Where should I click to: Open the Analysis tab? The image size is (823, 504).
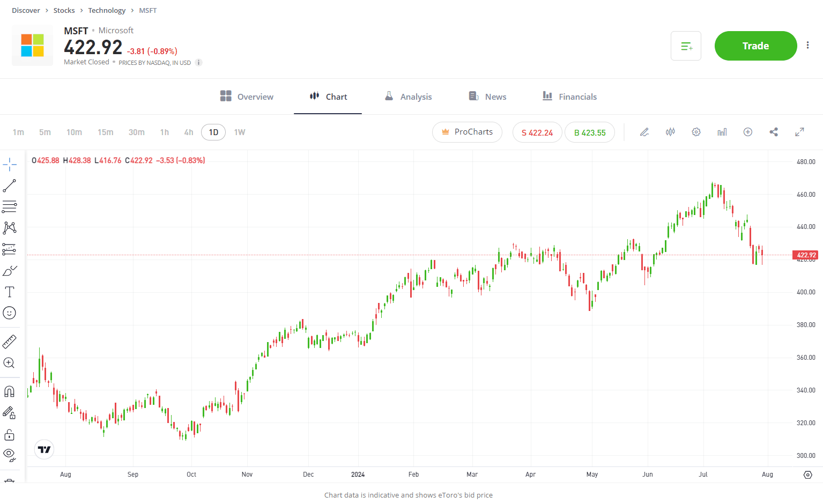[x=408, y=97]
